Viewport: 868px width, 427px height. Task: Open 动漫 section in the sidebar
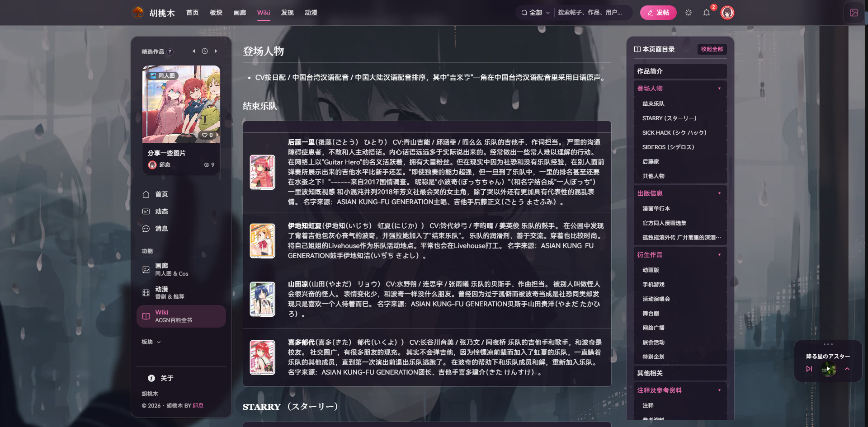click(x=181, y=293)
